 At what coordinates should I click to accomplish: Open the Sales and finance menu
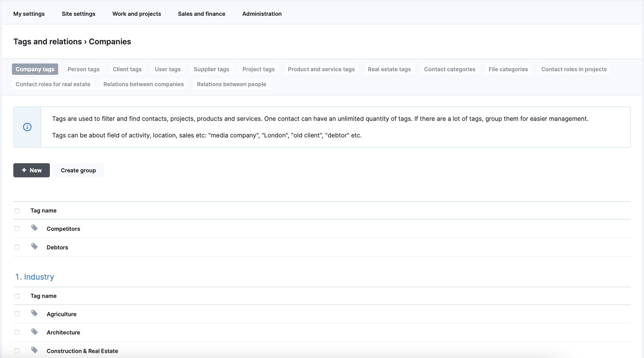pos(201,14)
